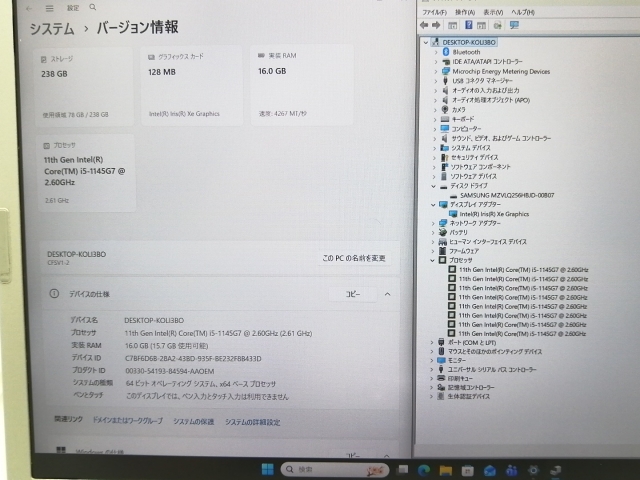Image resolution: width=640 pixels, height=480 pixels.
Task: Click the 印刷キュー printer icon
Action: 441,378
